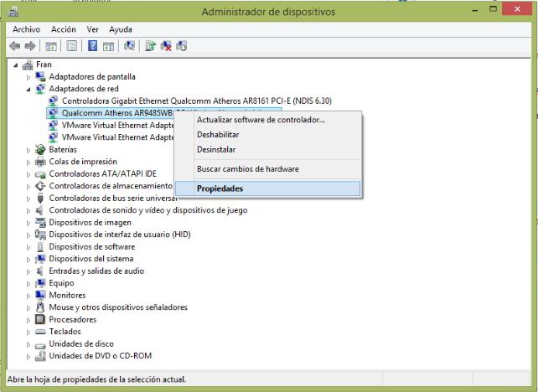The height and width of the screenshot is (392, 538).
Task: Click the action pane toolbar icon
Action: point(108,46)
